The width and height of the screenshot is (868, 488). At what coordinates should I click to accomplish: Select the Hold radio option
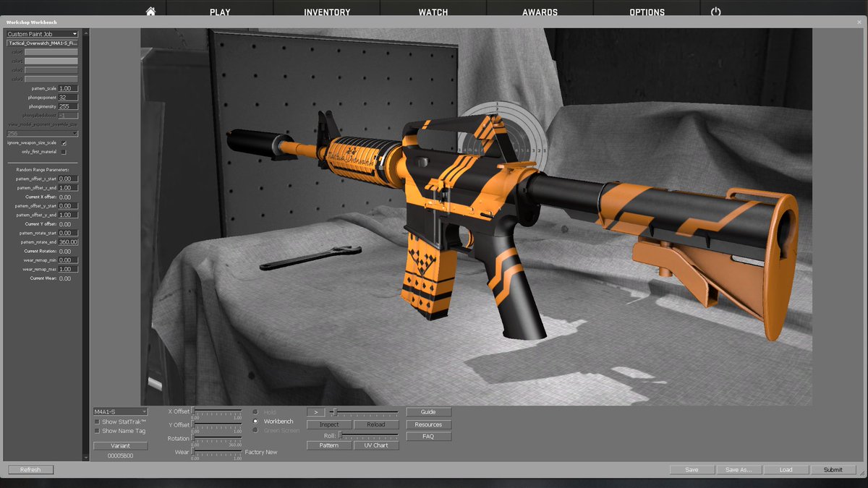pyautogui.click(x=255, y=412)
